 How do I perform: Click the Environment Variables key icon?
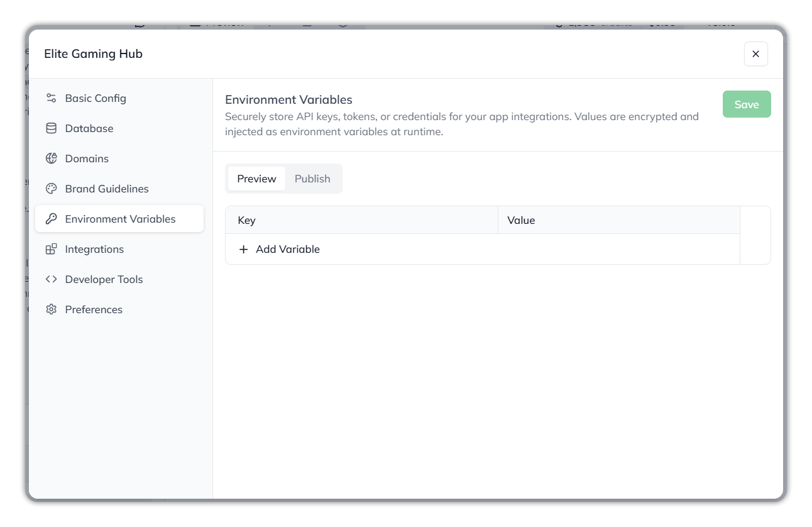point(52,219)
